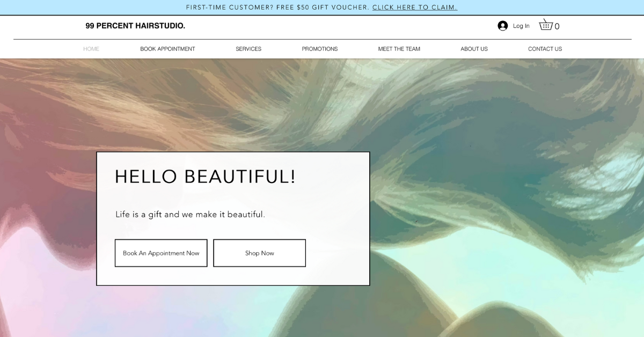Open the CONTACT US menu item
644x337 pixels.
coord(545,49)
